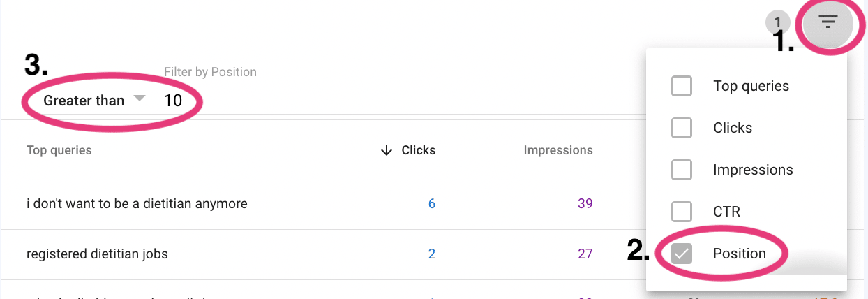Open the Greater than comparison dropdown
Viewport: 868px width, 299px height.
pyautogui.click(x=94, y=101)
